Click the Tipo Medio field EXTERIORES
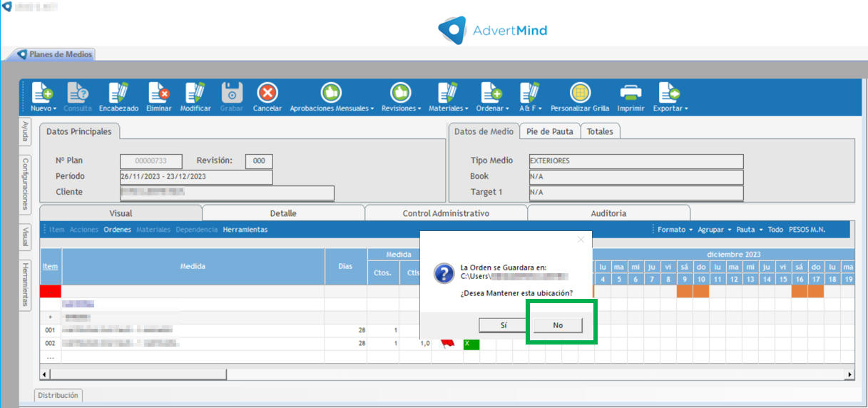The height and width of the screenshot is (408, 868). pyautogui.click(x=635, y=161)
